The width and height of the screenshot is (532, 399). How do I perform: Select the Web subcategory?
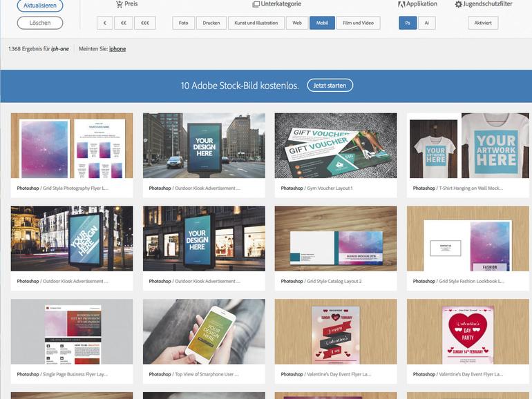[297, 23]
